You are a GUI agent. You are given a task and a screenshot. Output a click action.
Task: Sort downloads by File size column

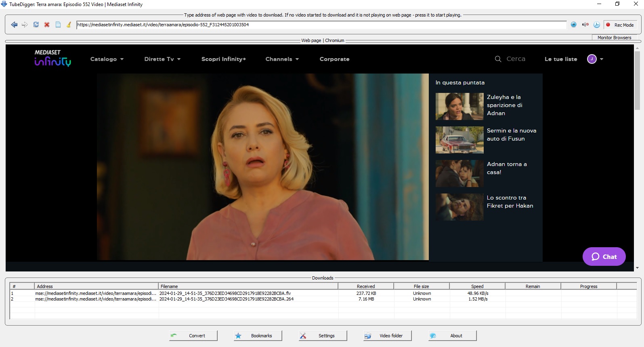422,286
